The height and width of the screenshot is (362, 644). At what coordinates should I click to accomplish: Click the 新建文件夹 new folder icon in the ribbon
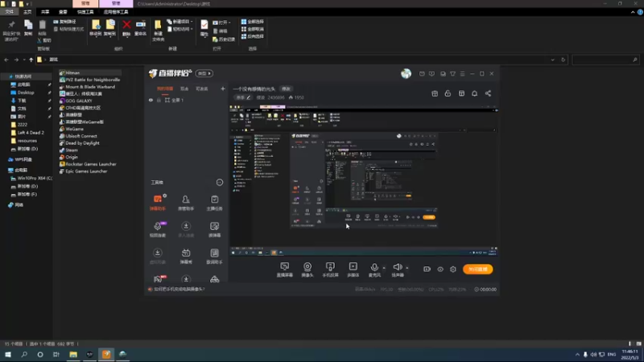pyautogui.click(x=158, y=31)
